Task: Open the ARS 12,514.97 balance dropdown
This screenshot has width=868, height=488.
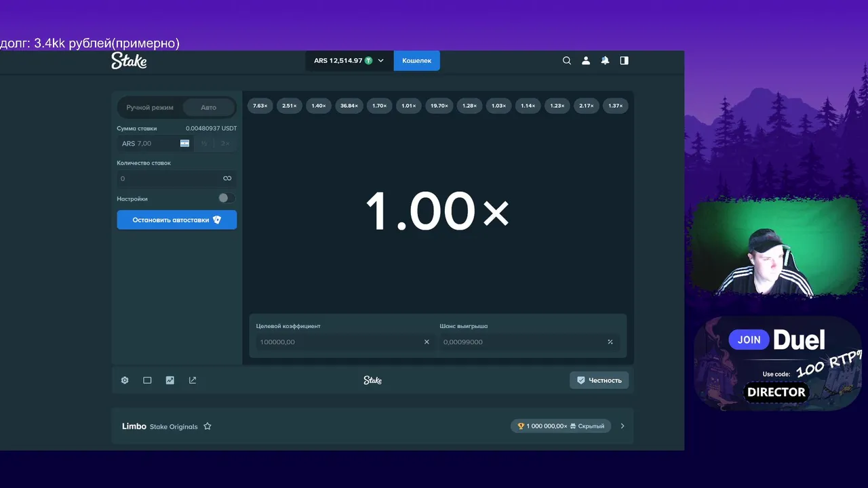Action: pyautogui.click(x=349, y=60)
